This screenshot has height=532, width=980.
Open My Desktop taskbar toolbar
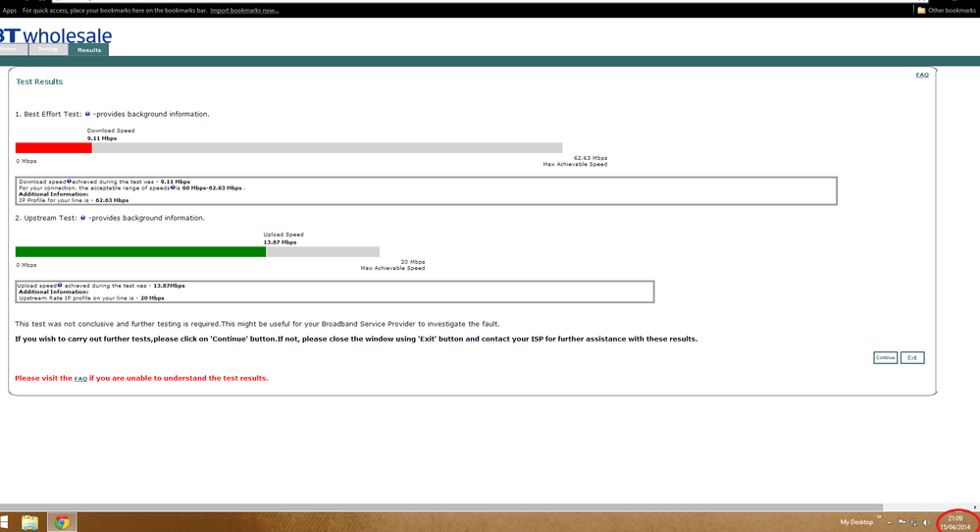pyautogui.click(x=856, y=522)
